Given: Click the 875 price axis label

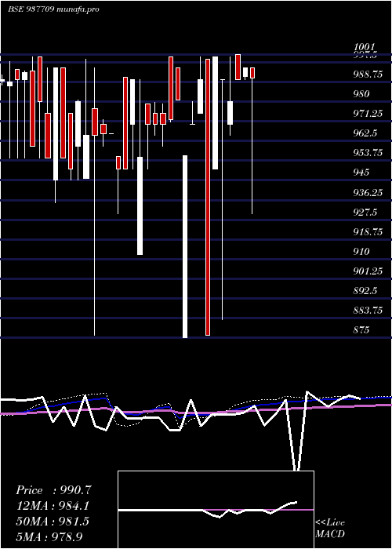Looking at the screenshot, I should pyautogui.click(x=361, y=330).
